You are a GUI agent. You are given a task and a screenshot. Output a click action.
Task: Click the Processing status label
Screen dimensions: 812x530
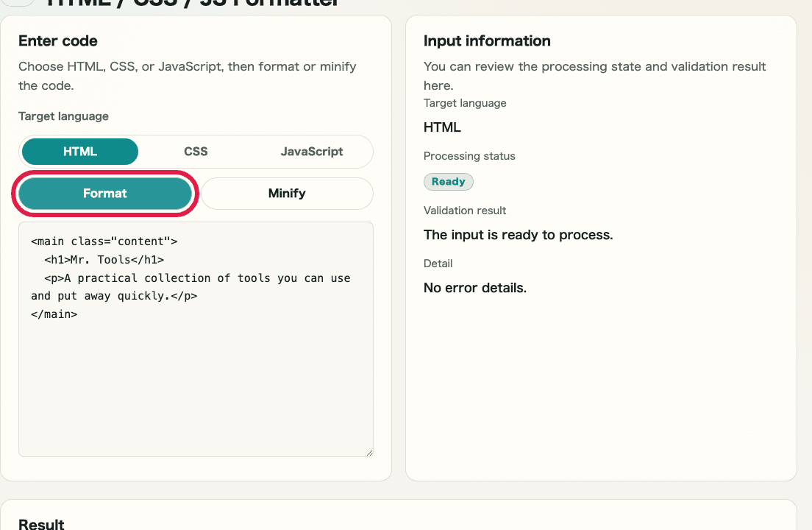[469, 156]
